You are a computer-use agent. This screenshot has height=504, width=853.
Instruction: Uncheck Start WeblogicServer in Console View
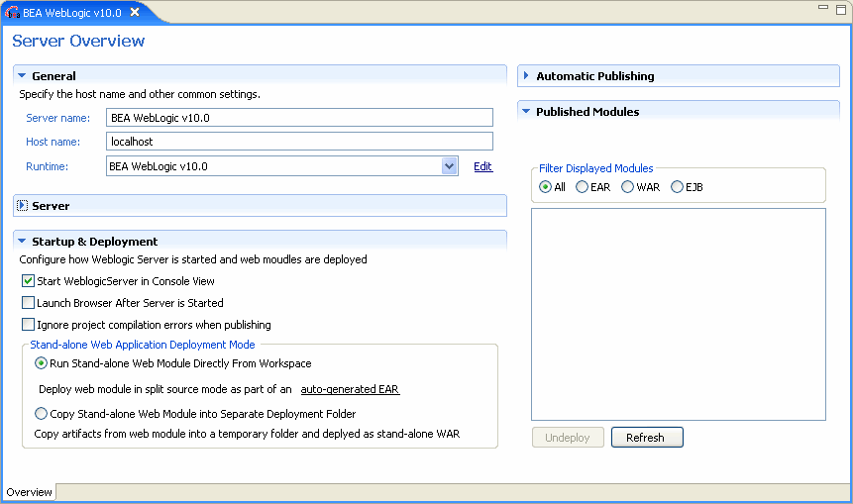(28, 281)
